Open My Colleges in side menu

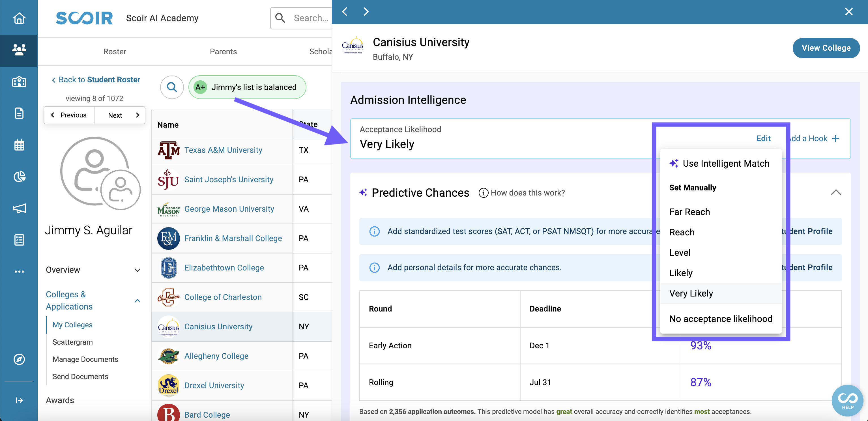72,325
